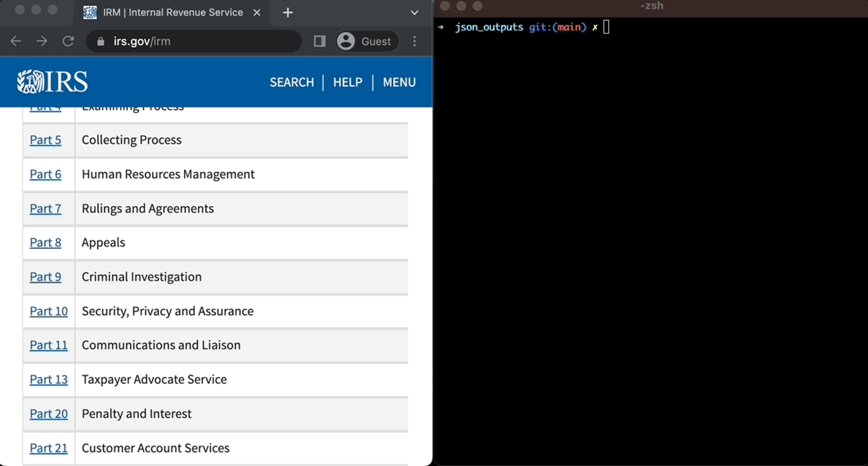Click the IRS logo

[x=53, y=81]
